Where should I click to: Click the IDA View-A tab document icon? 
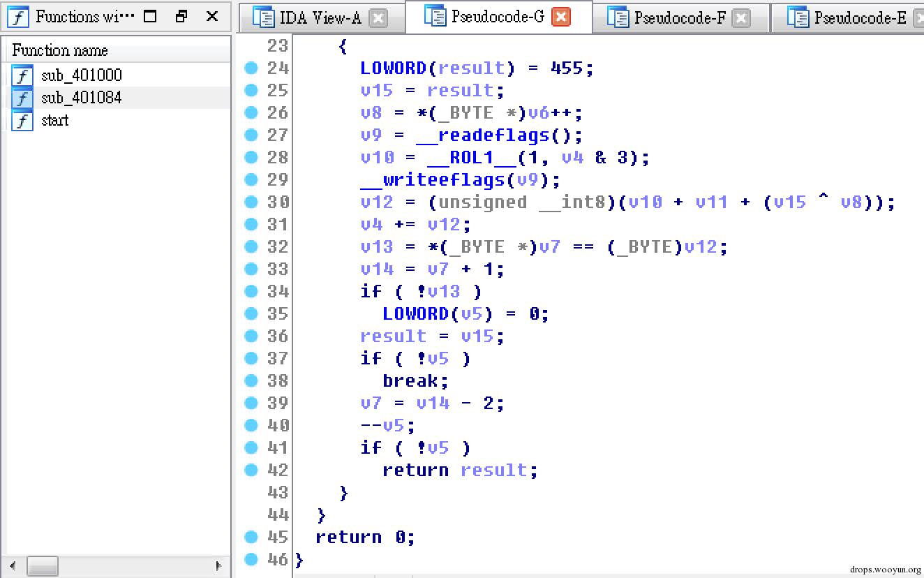[x=263, y=17]
